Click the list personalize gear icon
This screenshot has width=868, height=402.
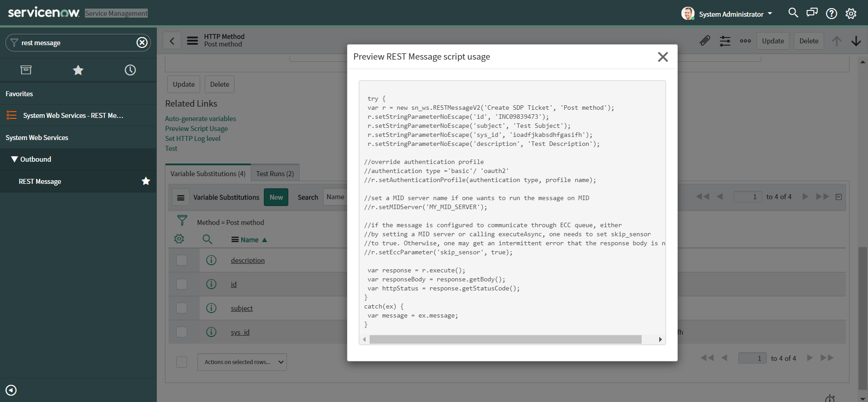point(179,239)
